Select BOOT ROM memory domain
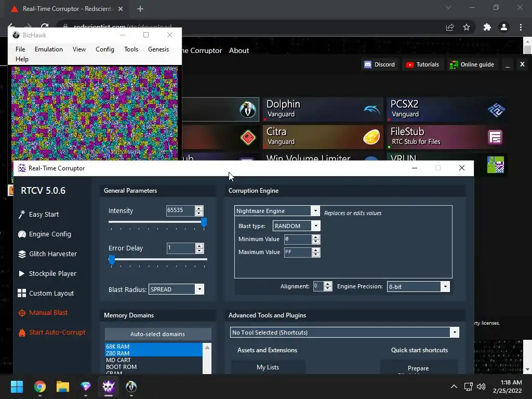The height and width of the screenshot is (399, 532). point(154,367)
